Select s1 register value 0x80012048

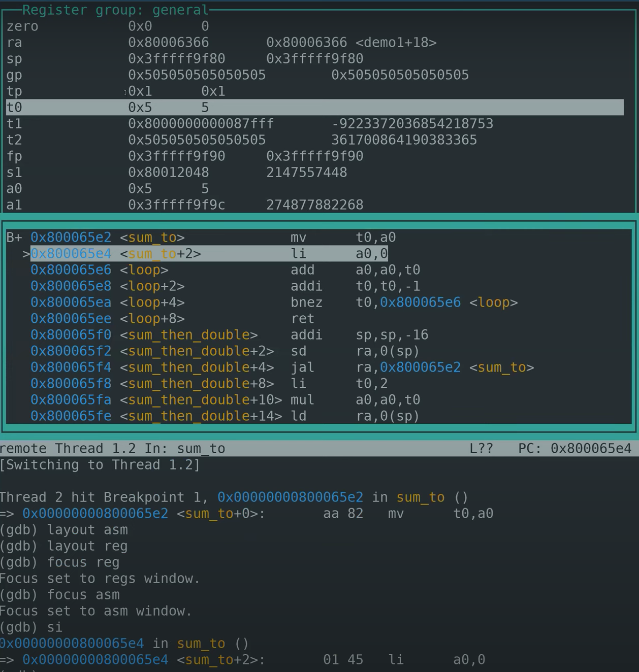[168, 173]
